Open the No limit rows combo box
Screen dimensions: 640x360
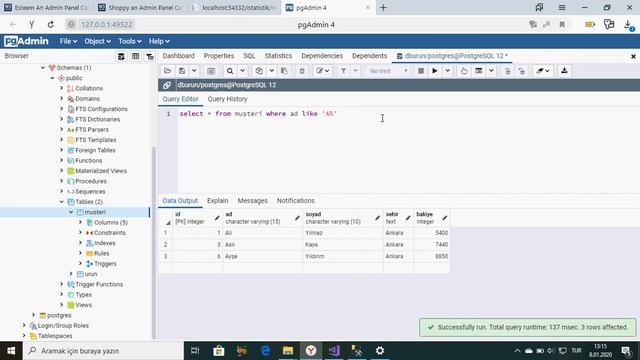click(x=388, y=71)
